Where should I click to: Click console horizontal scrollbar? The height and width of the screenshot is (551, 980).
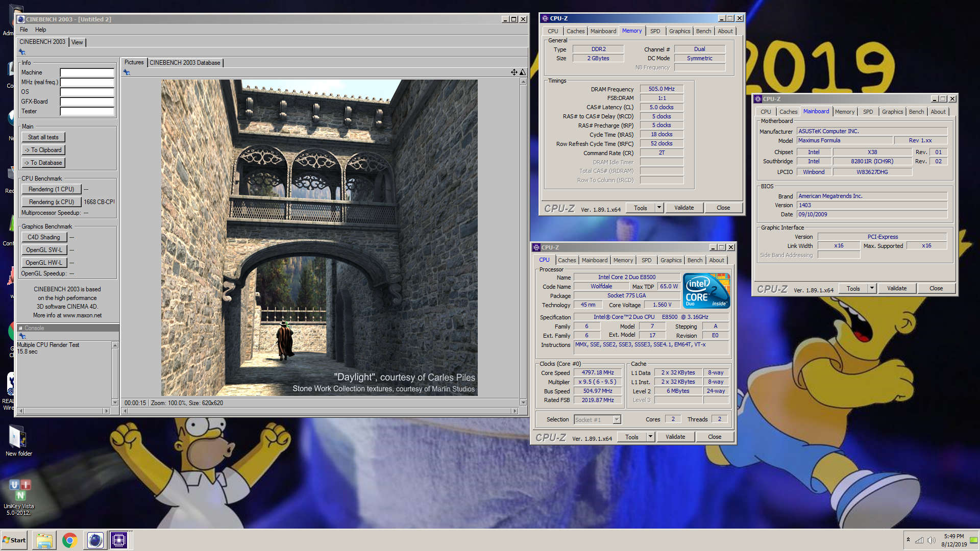(x=64, y=411)
